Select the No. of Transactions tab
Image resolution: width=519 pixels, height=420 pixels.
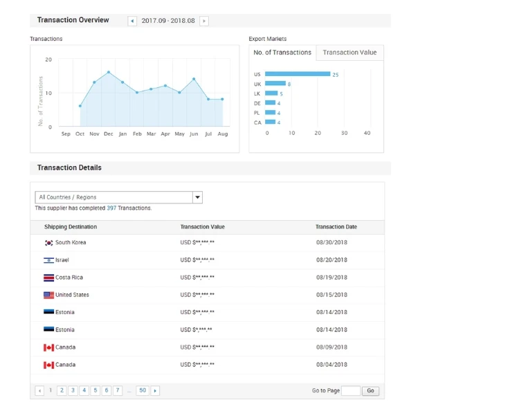click(282, 53)
